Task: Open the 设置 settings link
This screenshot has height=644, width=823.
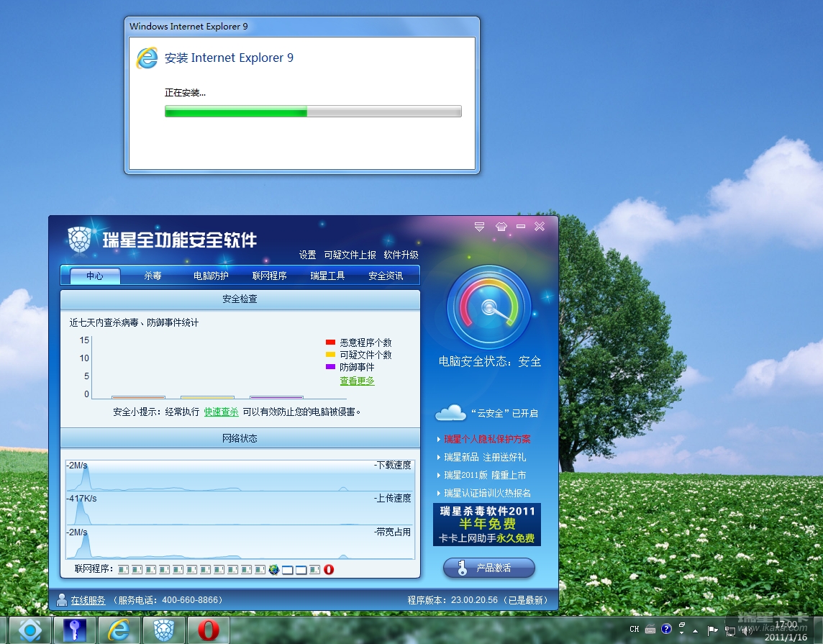Action: (308, 255)
